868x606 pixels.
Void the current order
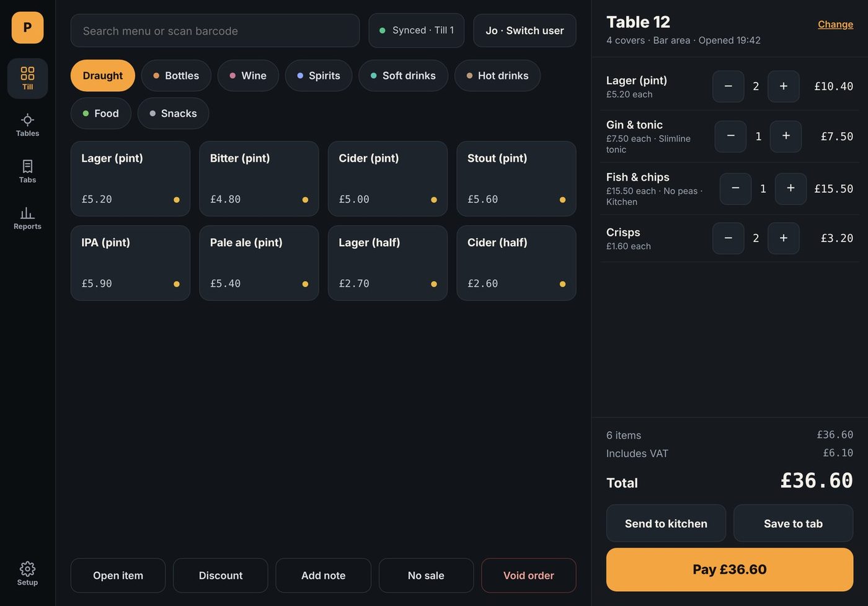pyautogui.click(x=529, y=576)
